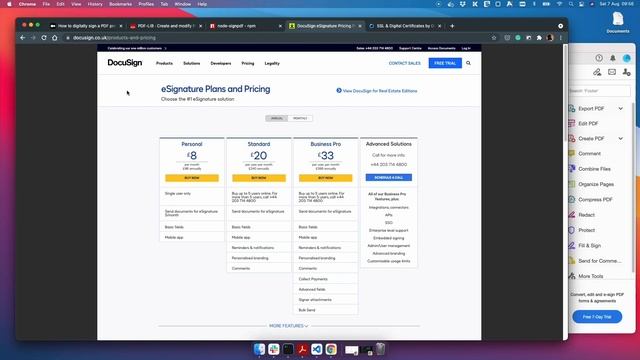640x360 pixels.
Task: Click SCHEDULE A CALL under Advanced Solutions
Action: (389, 178)
